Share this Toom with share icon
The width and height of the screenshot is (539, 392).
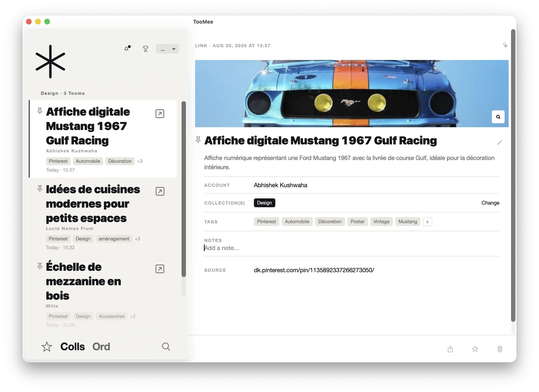(450, 349)
